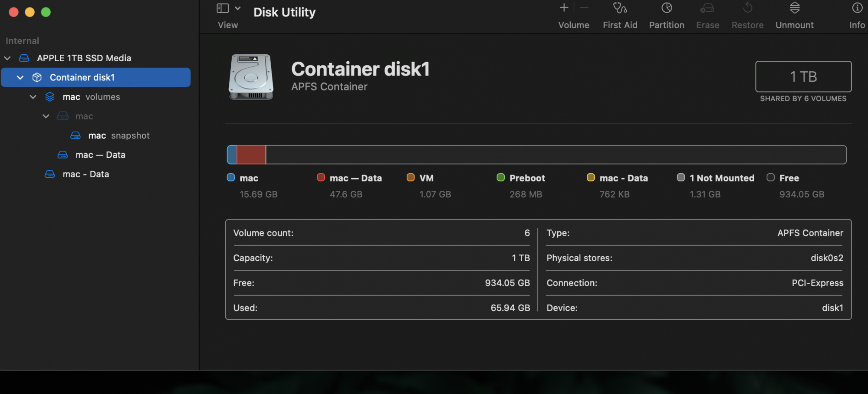Collapse the Container disk1 disclosure chevron
This screenshot has height=394, width=868.
coord(20,77)
